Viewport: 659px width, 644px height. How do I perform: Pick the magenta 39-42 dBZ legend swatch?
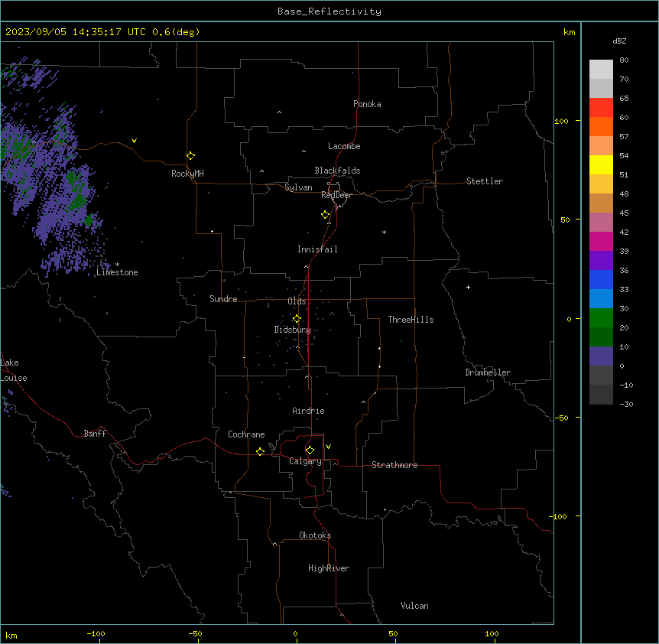click(x=601, y=241)
